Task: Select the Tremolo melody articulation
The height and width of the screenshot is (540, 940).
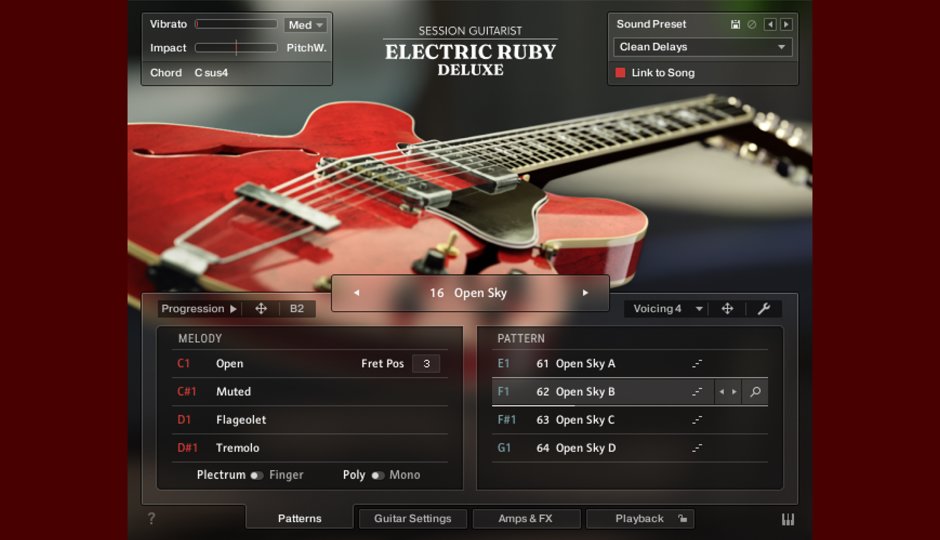Action: coord(237,448)
